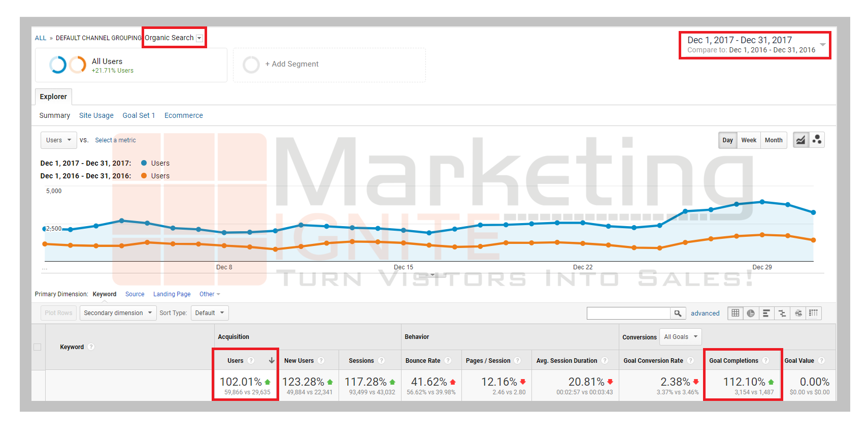Image resolution: width=868 pixels, height=437 pixels.
Task: Select the pivot table view icon
Action: click(813, 313)
